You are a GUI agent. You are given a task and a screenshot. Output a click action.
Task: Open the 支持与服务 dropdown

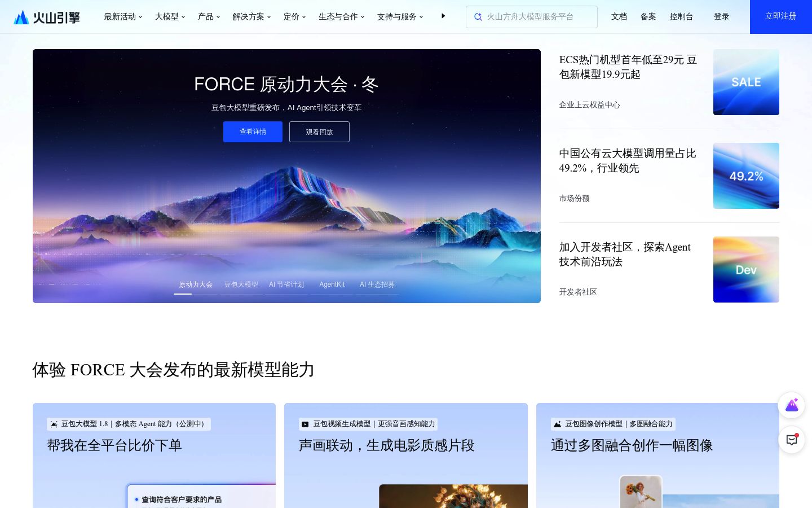[x=400, y=17]
